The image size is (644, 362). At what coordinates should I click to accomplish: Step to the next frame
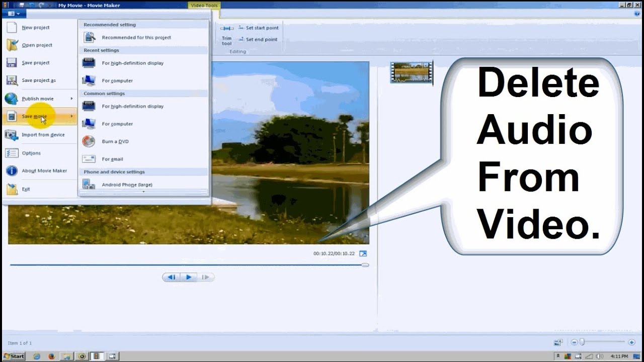(x=205, y=277)
